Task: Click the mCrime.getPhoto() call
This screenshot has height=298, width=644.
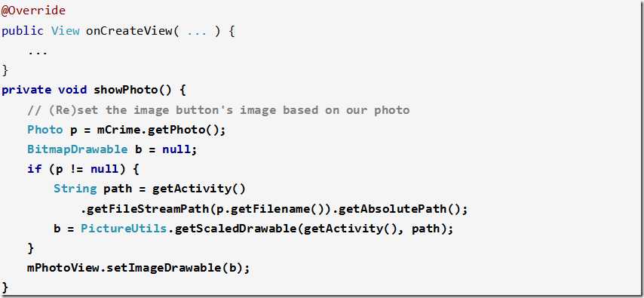Action: tap(161, 130)
